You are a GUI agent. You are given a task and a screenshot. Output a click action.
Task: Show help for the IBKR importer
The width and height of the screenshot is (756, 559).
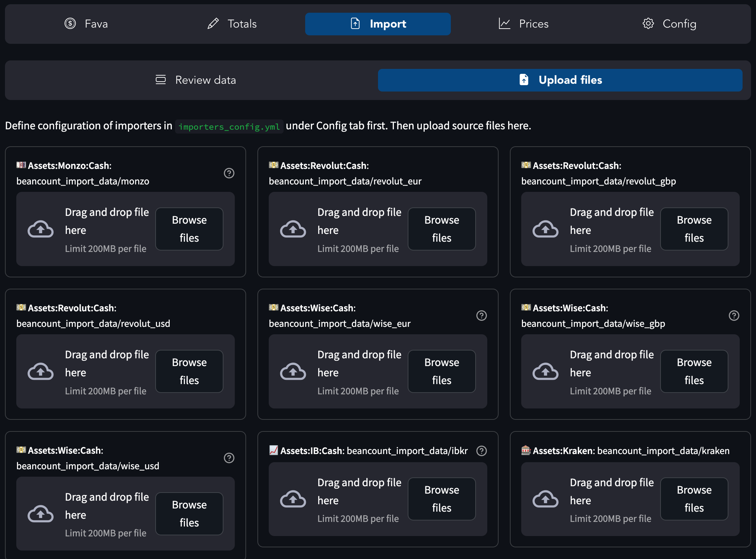pyautogui.click(x=482, y=451)
